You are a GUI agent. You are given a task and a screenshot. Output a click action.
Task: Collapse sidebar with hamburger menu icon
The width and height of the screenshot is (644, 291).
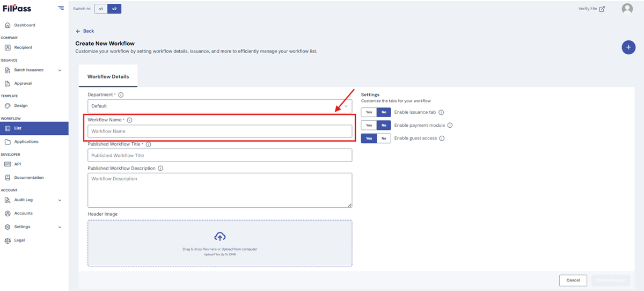[61, 9]
